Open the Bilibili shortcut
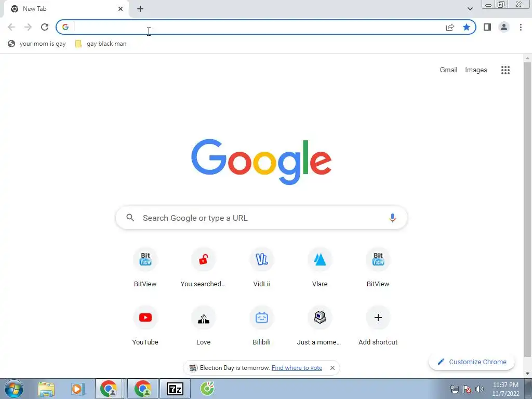The image size is (532, 399). [262, 326]
